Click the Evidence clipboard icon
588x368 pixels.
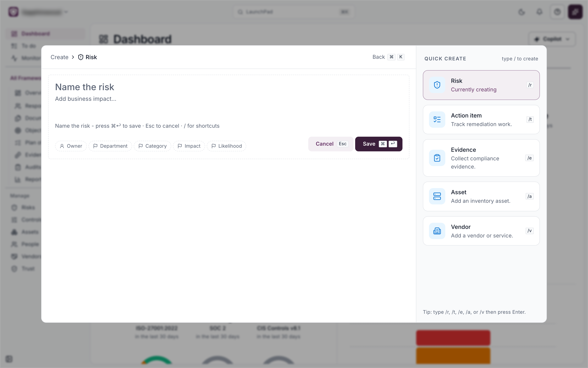point(437,158)
